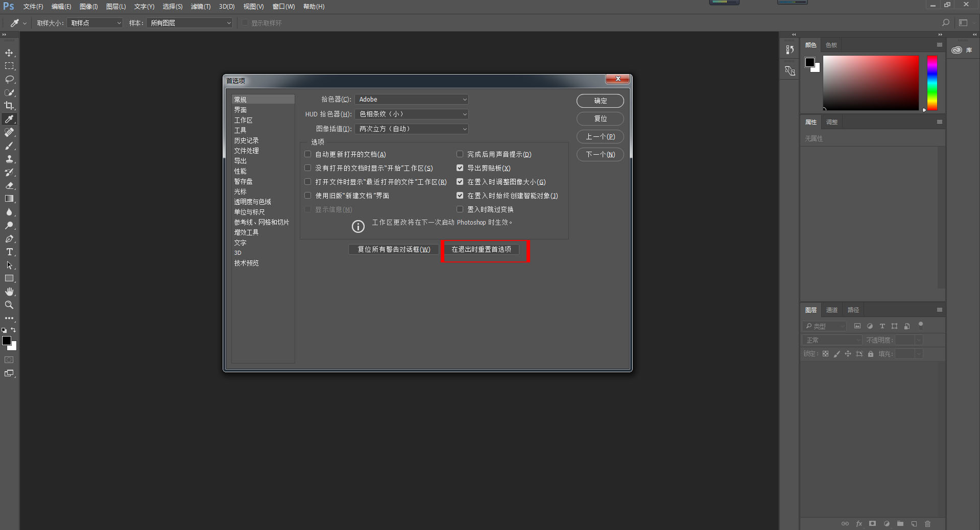This screenshot has height=530, width=980.
Task: Uncheck 在置入时始终创建智能对象 checkbox
Action: (460, 195)
